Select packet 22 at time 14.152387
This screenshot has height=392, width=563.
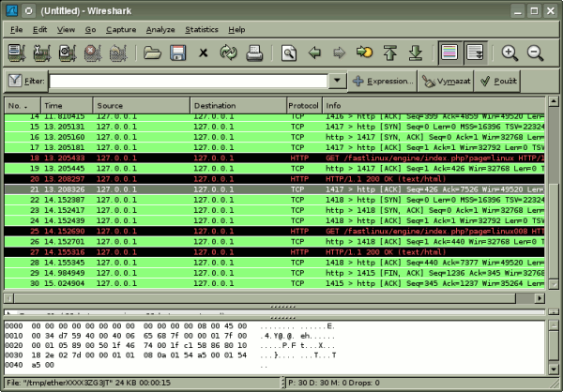[274, 200]
